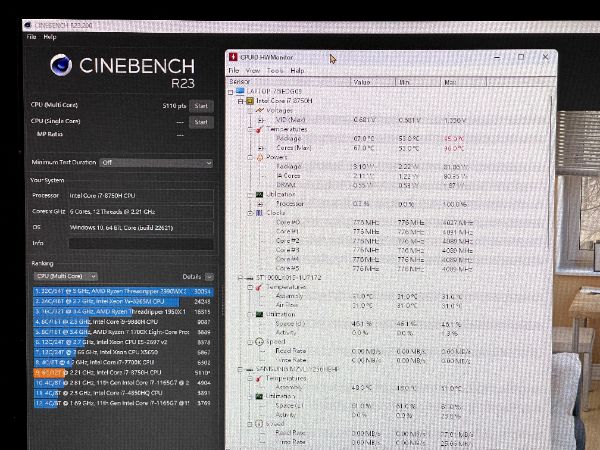Click the Core #5 clock row
Viewport: 600px width, 450px height.
pyautogui.click(x=374, y=269)
